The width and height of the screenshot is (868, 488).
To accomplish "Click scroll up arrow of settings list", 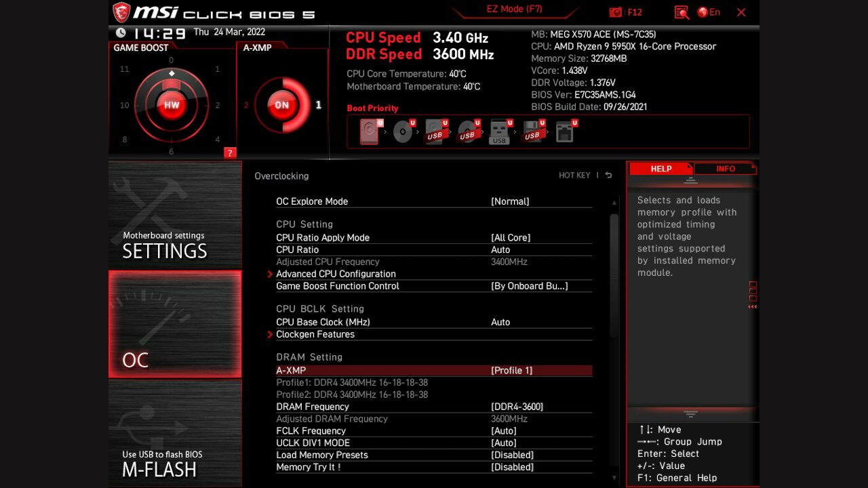I will click(614, 203).
